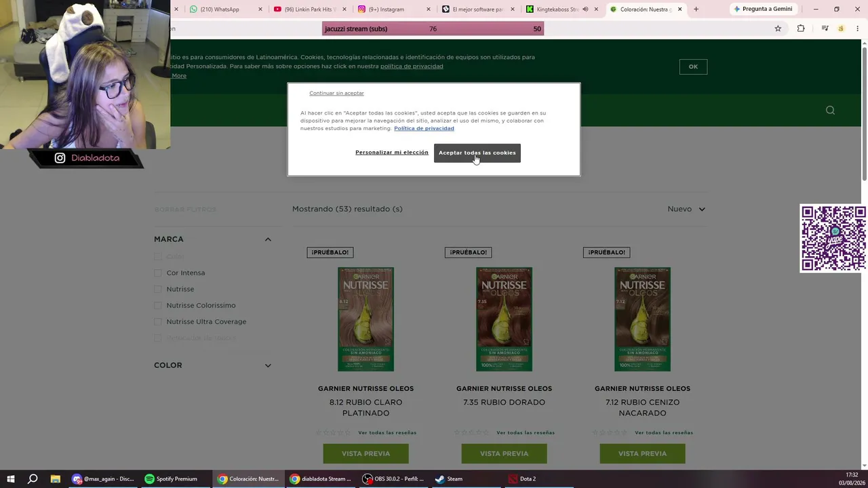Open Spotify Premium from the taskbar
The height and width of the screenshot is (488, 868).
click(x=176, y=479)
